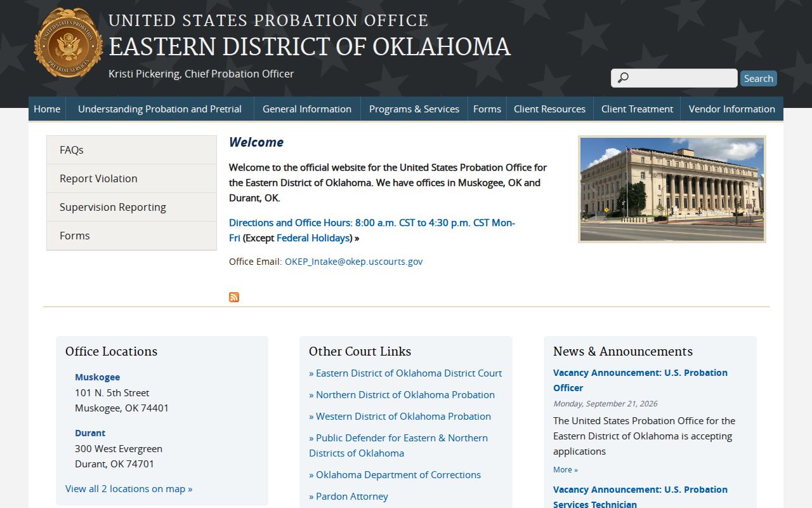The image size is (812, 508).
Task: Open the General Information menu
Action: pyautogui.click(x=307, y=109)
